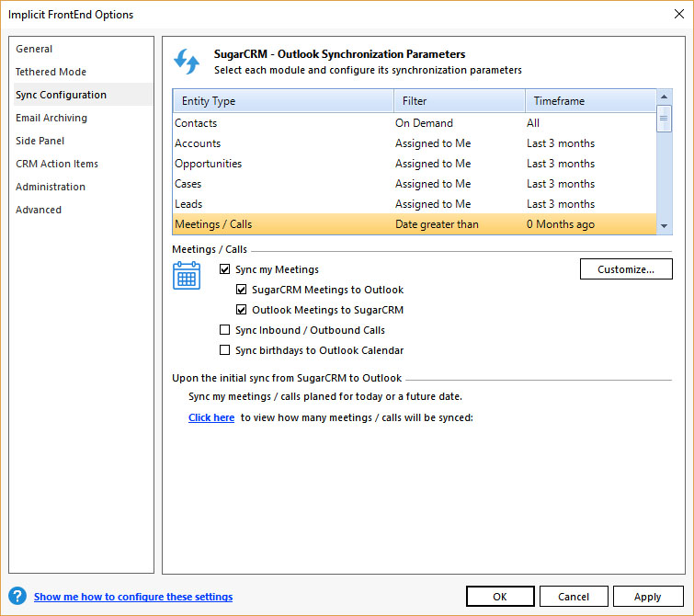Open the General options section
The height and width of the screenshot is (616, 694).
pyautogui.click(x=34, y=49)
